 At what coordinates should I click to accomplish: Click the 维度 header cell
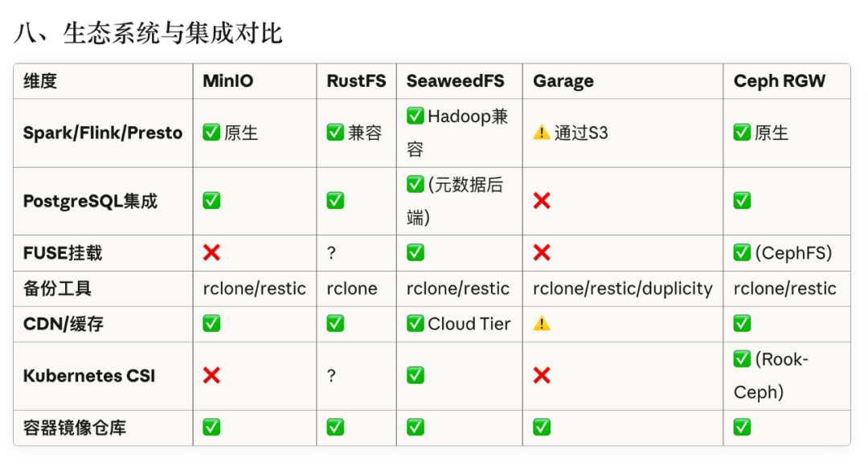pos(40,81)
